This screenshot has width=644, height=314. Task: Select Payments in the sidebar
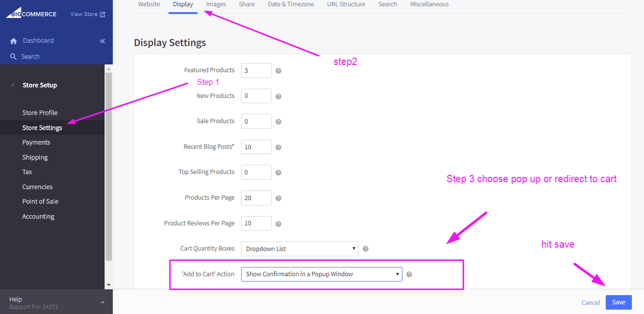tap(36, 142)
